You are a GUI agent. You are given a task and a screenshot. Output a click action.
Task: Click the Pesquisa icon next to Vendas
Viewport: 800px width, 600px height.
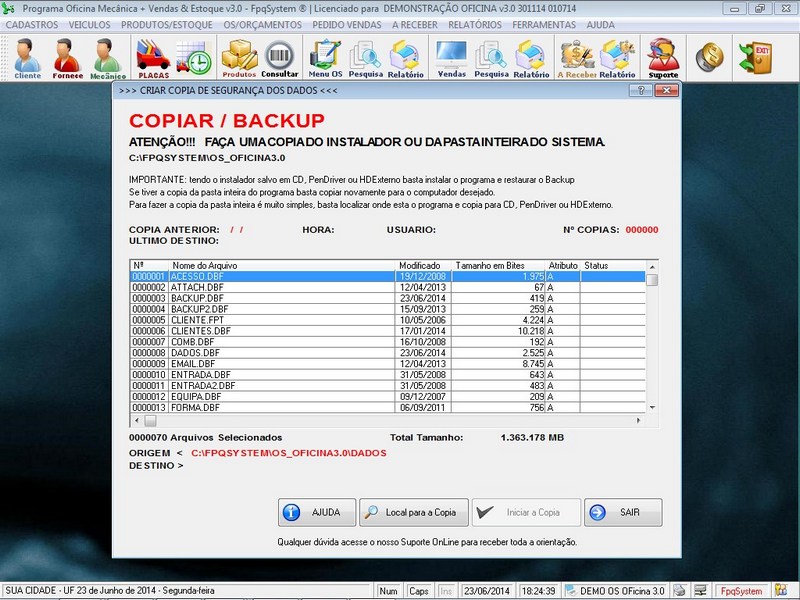tap(491, 58)
